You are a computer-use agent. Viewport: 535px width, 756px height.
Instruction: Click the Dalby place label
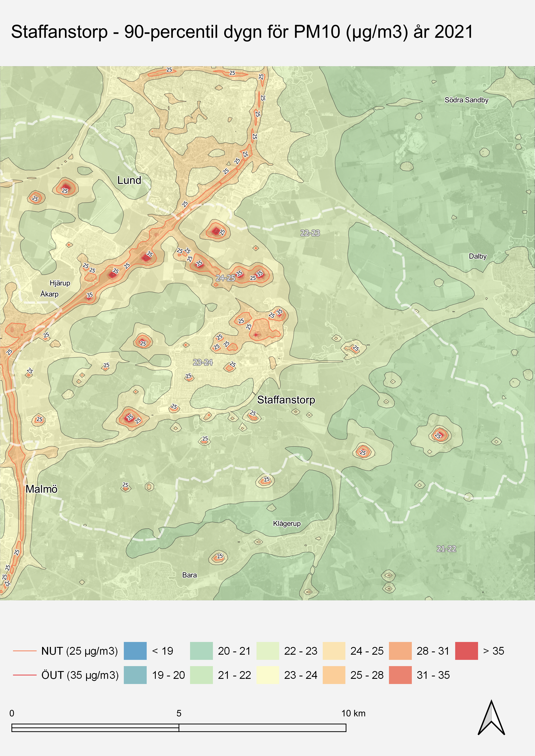477,256
